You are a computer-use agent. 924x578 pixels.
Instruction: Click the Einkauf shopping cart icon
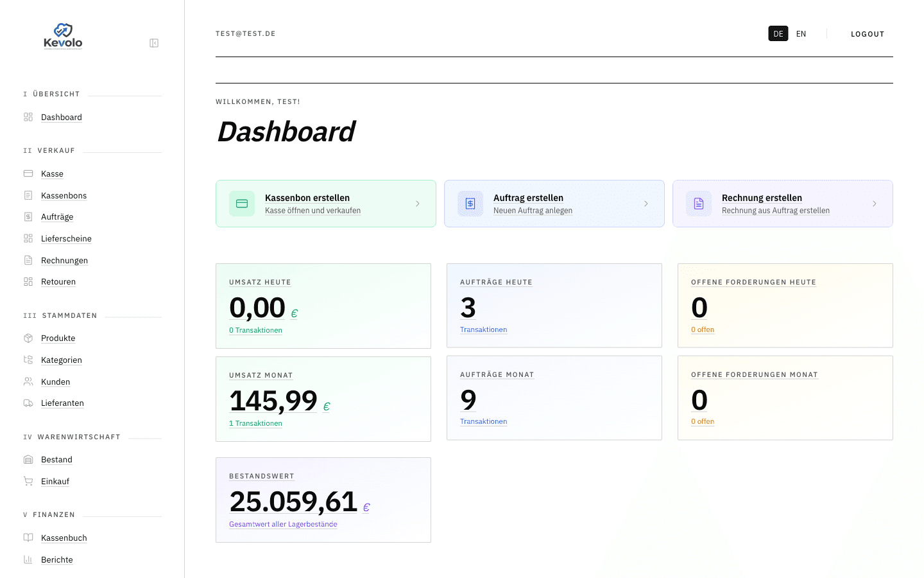28,481
